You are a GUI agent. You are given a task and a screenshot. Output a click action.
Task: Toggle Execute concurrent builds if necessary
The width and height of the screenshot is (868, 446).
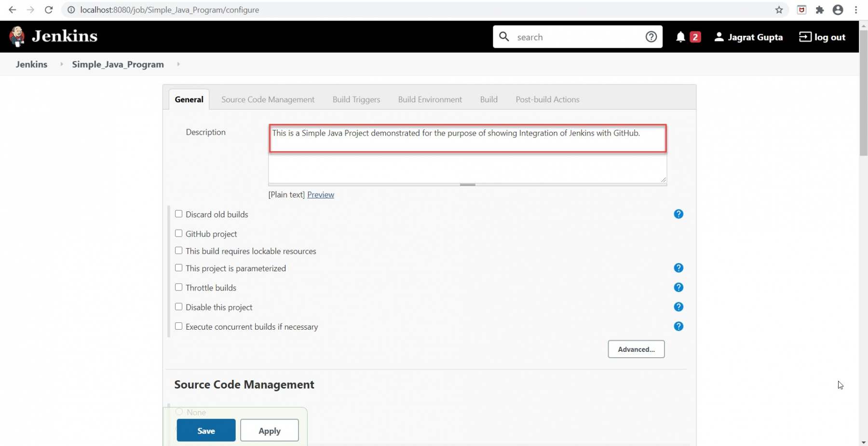tap(178, 326)
